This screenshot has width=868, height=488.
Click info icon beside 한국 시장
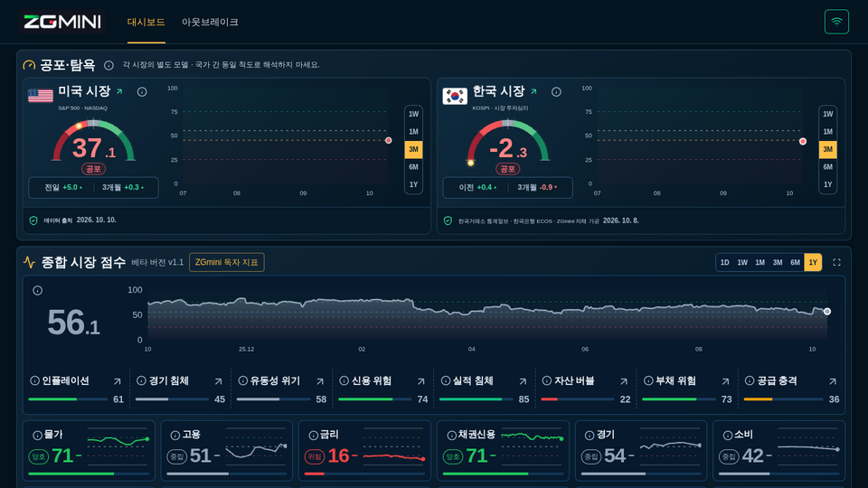click(x=556, y=92)
